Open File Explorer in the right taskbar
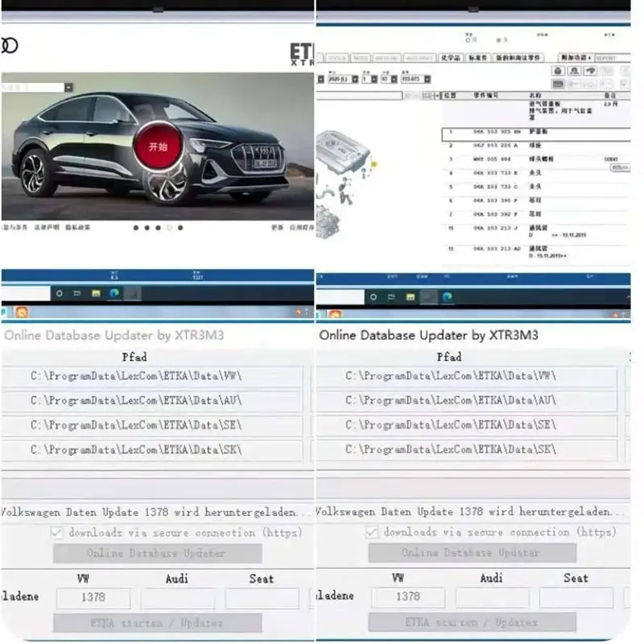 pyautogui.click(x=411, y=297)
